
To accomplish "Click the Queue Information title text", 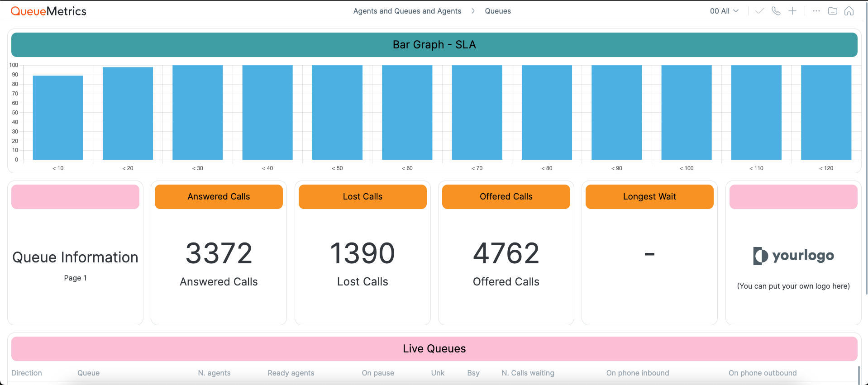I will (x=75, y=257).
